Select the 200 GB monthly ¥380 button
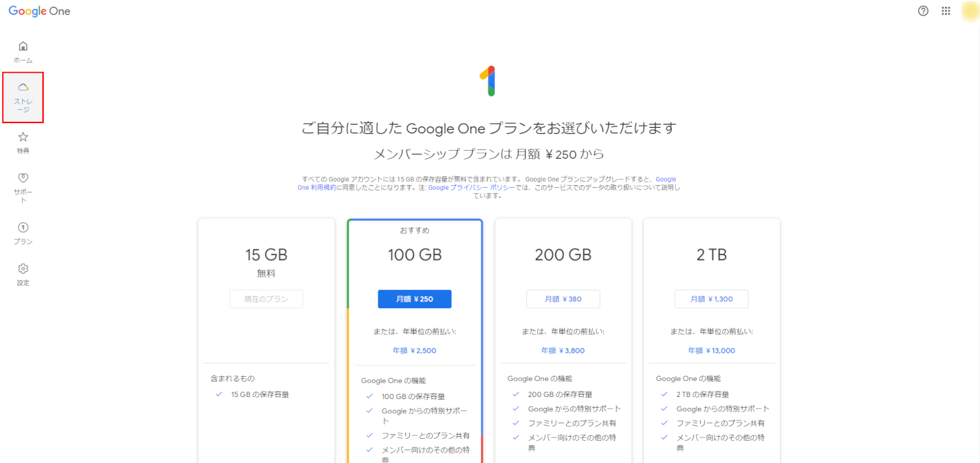This screenshot has height=463, width=980. [x=563, y=299]
